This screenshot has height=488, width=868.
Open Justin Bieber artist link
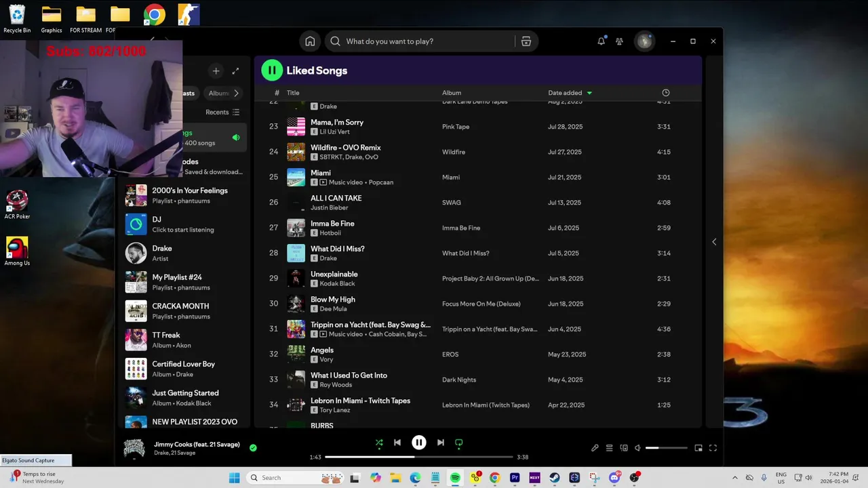point(330,207)
